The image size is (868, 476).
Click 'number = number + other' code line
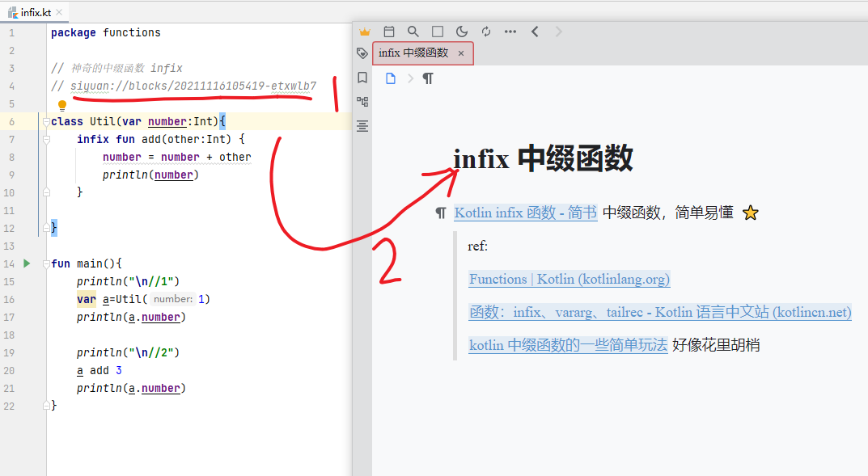(176, 158)
